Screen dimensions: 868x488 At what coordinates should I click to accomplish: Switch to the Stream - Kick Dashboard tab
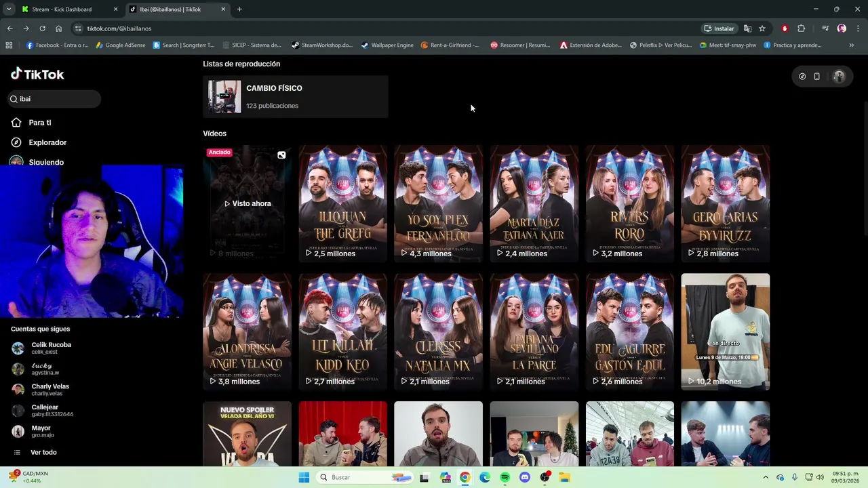pyautogui.click(x=62, y=9)
